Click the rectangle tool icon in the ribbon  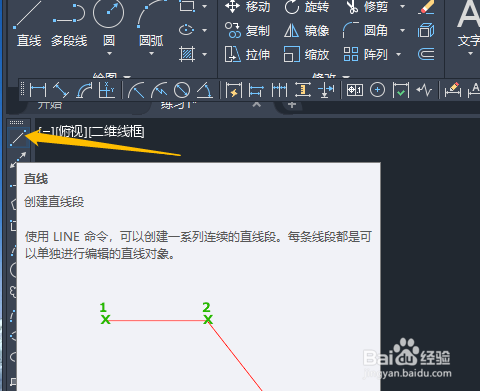click(x=187, y=6)
